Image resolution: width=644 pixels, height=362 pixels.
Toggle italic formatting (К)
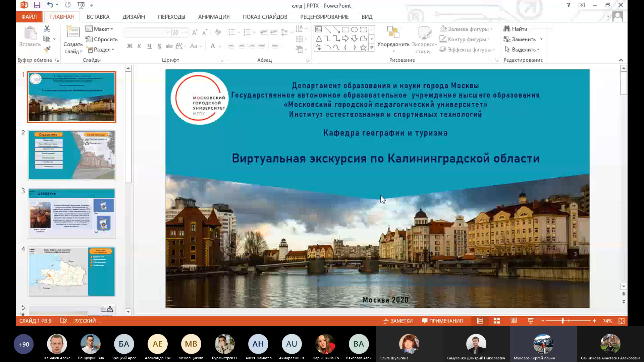pos(139,46)
